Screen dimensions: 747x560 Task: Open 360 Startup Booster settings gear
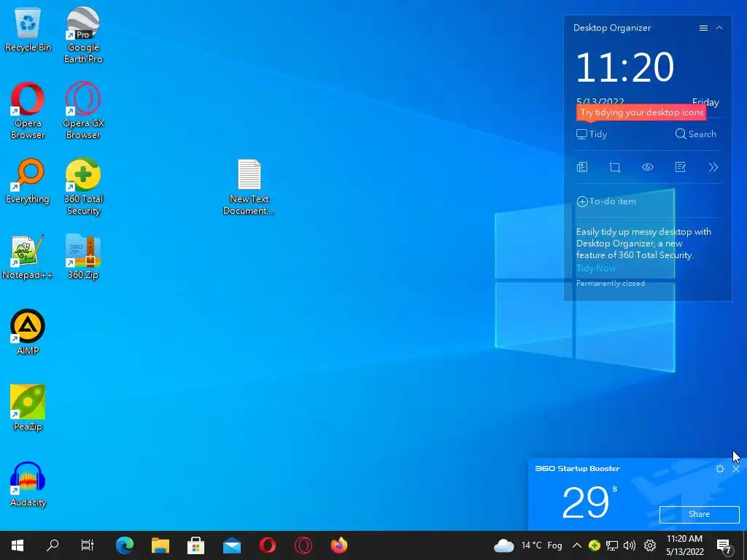(720, 469)
